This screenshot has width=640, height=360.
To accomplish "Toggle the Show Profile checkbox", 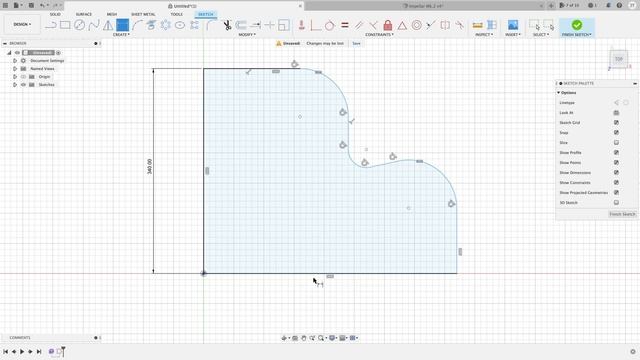I will [x=616, y=153].
